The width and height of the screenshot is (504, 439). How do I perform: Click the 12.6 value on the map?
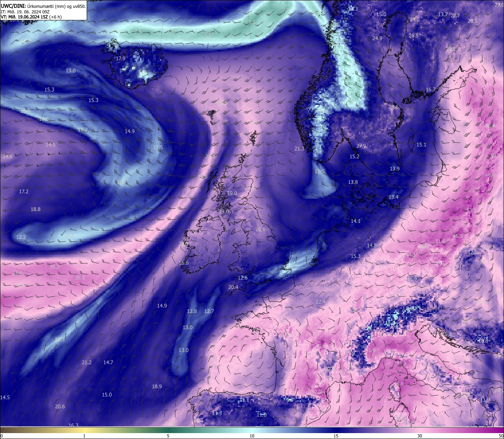coord(243,278)
